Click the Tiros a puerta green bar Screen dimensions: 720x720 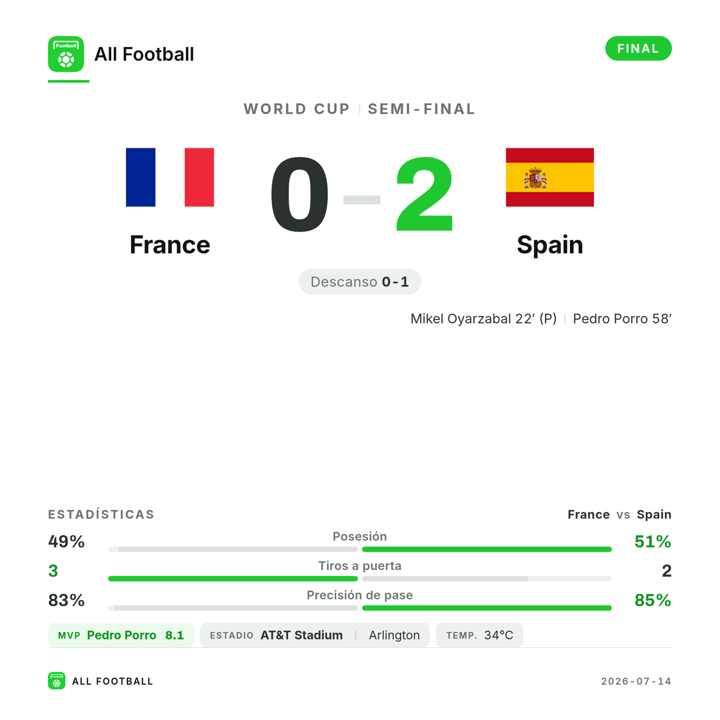tap(233, 579)
